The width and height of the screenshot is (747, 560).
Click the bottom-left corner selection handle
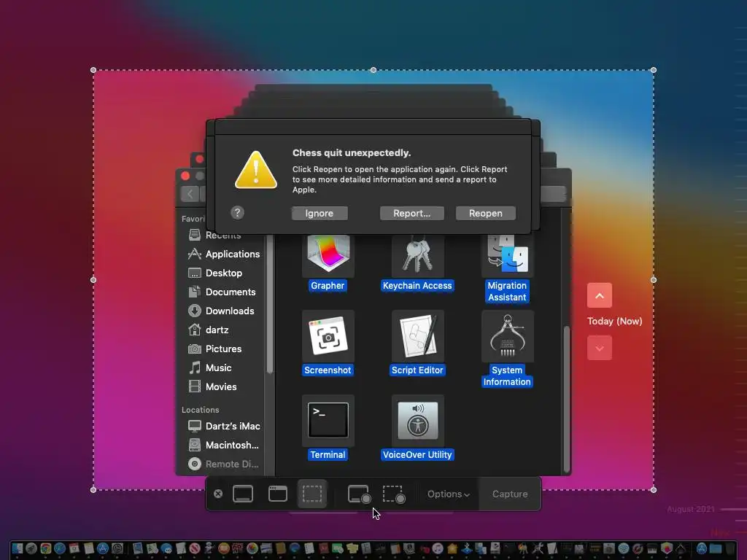click(93, 489)
